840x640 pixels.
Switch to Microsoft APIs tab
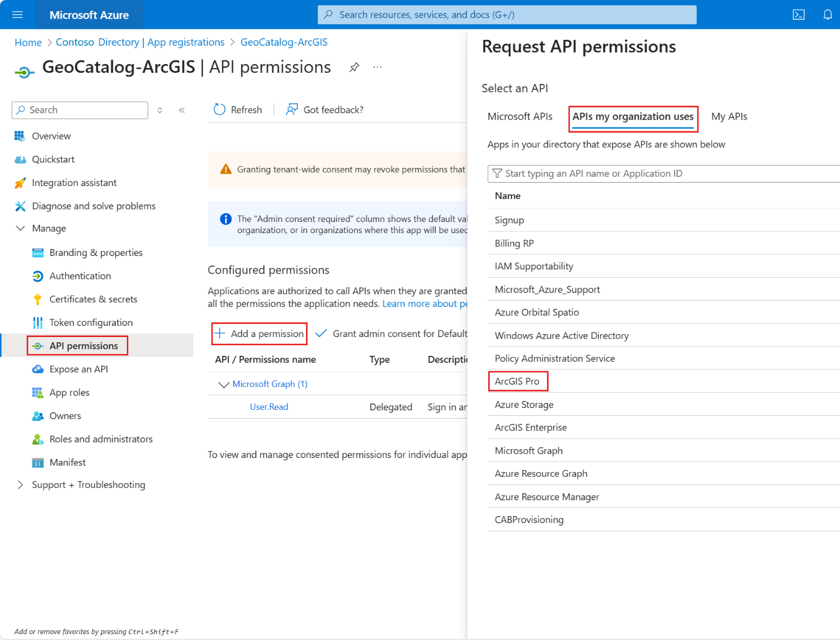pos(520,116)
